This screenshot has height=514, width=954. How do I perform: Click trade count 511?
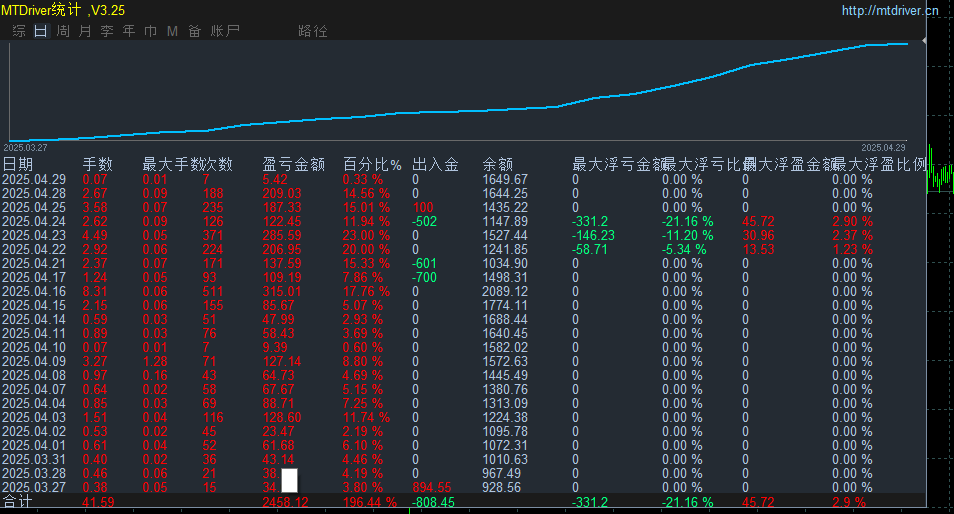click(x=213, y=291)
